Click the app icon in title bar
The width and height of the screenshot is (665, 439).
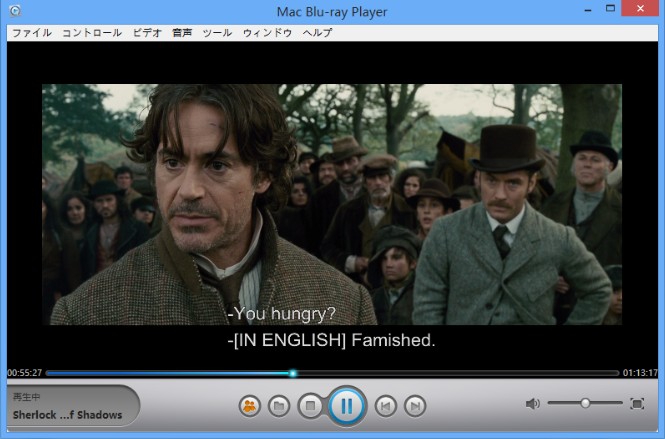pyautogui.click(x=13, y=11)
